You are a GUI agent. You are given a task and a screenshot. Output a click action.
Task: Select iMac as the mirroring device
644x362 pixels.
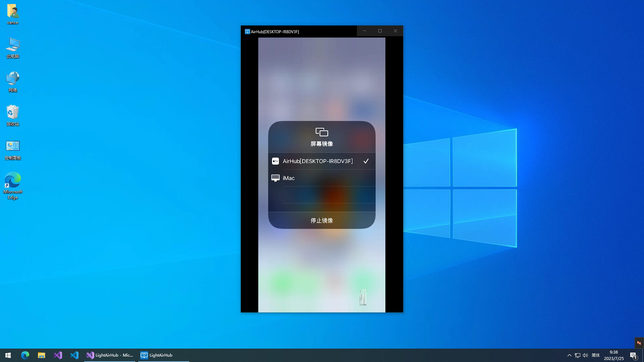click(289, 178)
